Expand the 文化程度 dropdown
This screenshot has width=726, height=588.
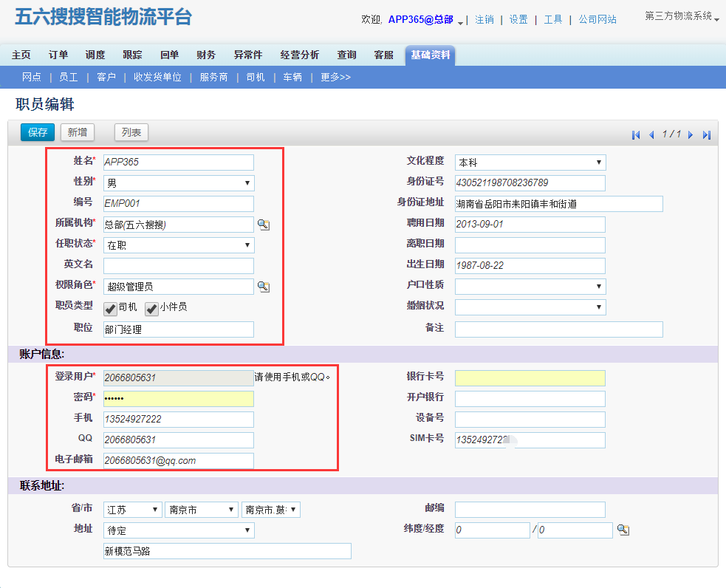pos(530,163)
